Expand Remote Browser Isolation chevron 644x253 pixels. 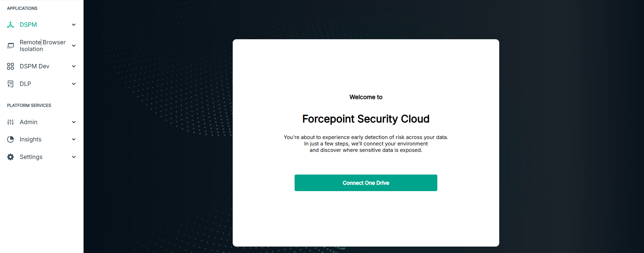pos(74,46)
